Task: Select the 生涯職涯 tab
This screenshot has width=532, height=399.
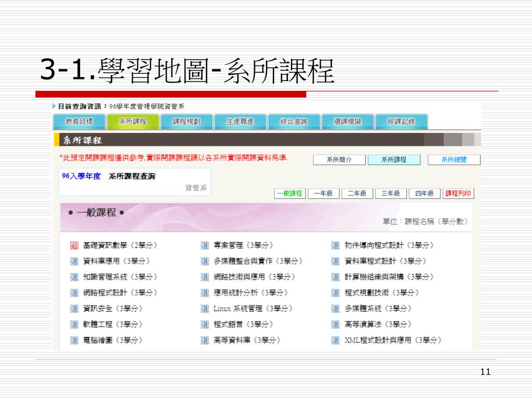Action: point(240,122)
